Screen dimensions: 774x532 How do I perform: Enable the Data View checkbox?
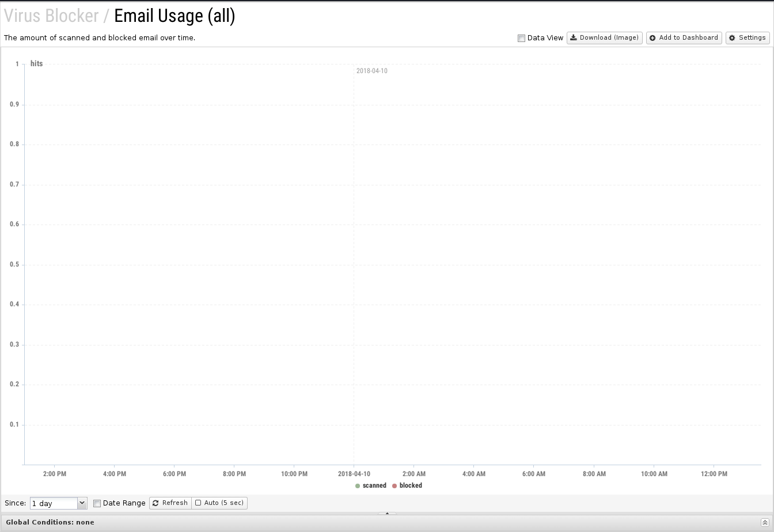[x=521, y=39]
